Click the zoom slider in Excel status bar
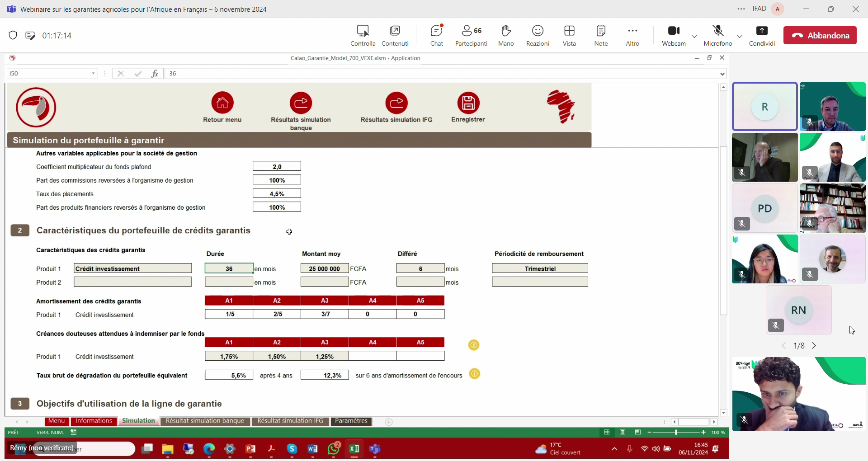 (676, 433)
